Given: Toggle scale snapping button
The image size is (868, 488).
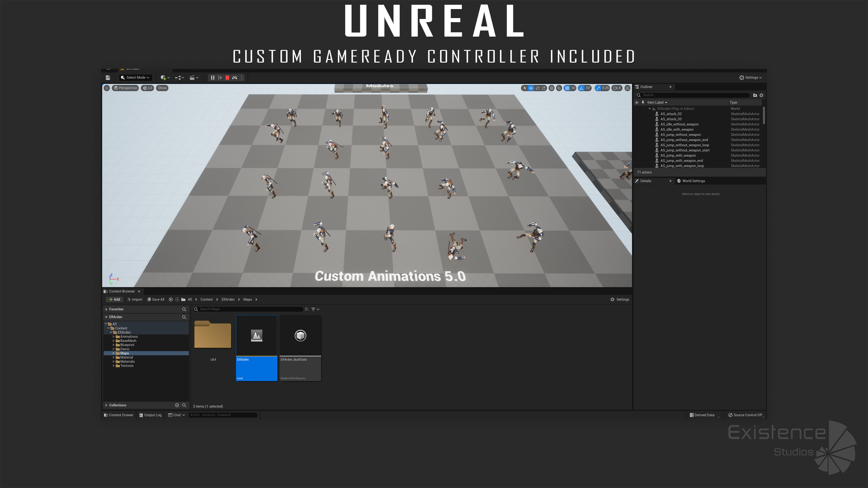Looking at the screenshot, I should [x=598, y=88].
